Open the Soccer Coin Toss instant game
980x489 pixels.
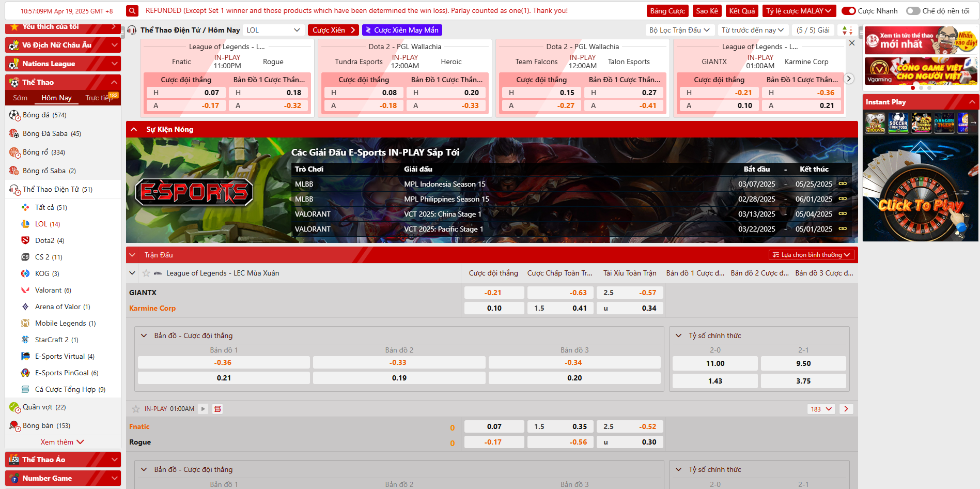pyautogui.click(x=898, y=123)
